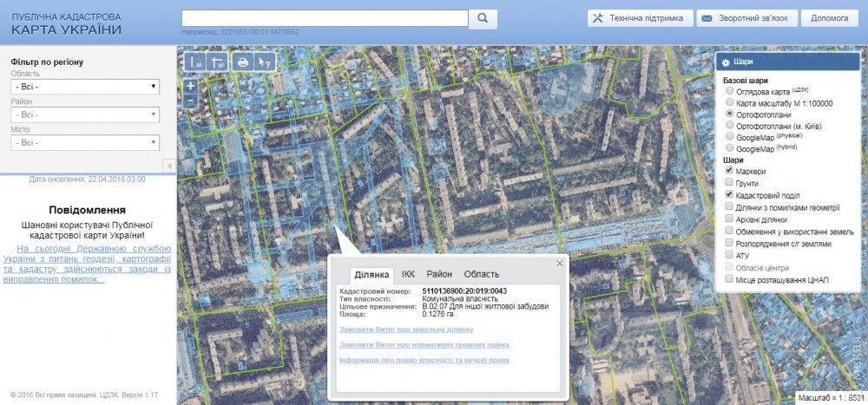868x405 pixels.
Task: Switch to the ІКК tab
Action: pyautogui.click(x=408, y=274)
